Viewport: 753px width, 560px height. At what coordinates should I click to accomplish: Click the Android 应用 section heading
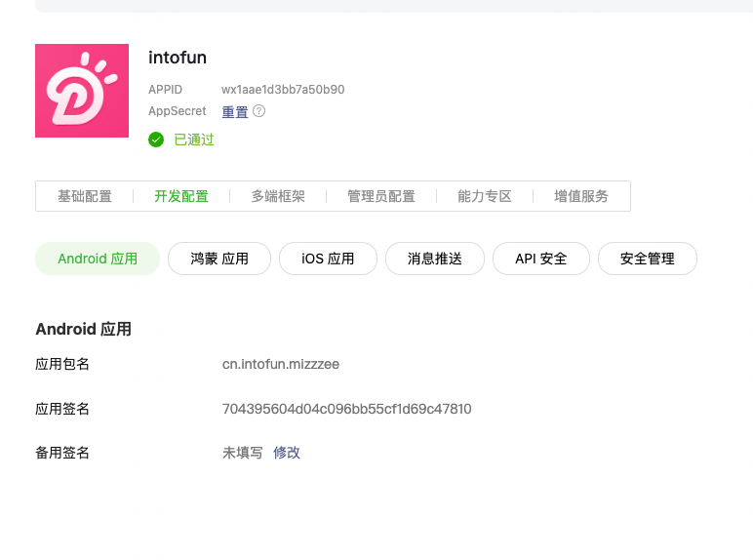coord(84,329)
